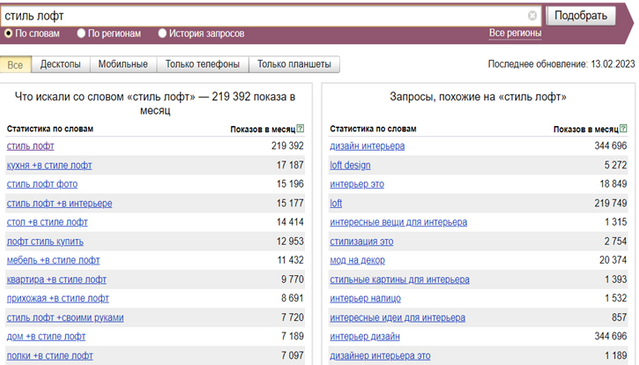Click the value '9 770' impressions
Screen dimensions: 639x365
292,279
